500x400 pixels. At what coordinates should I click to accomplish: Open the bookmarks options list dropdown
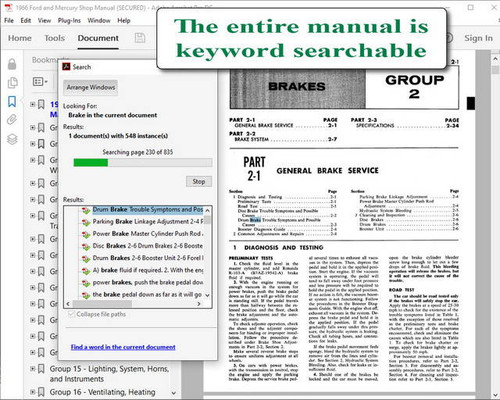coord(40,81)
